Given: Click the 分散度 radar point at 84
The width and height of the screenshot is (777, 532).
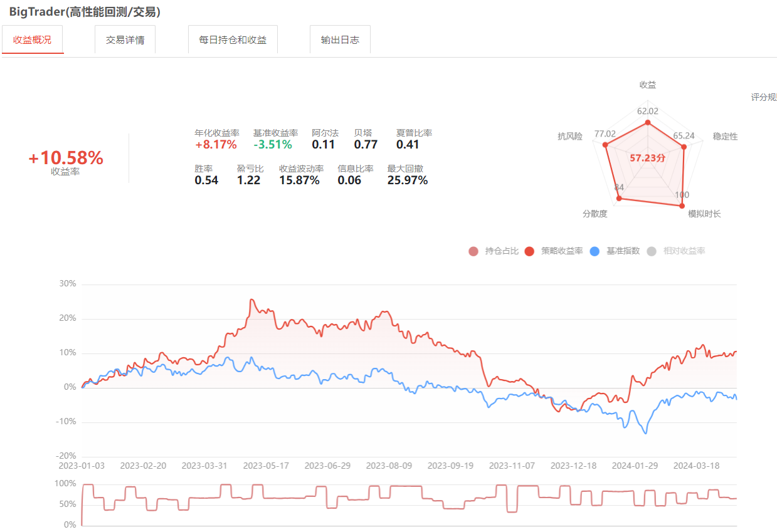Looking at the screenshot, I should pyautogui.click(x=620, y=199).
